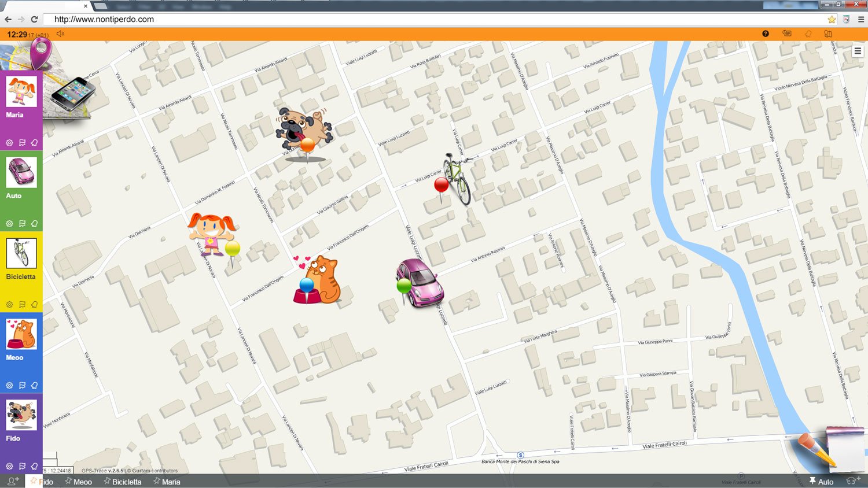Viewport: 868px width, 488px height.
Task: Open the help question mark icon
Action: 766,34
